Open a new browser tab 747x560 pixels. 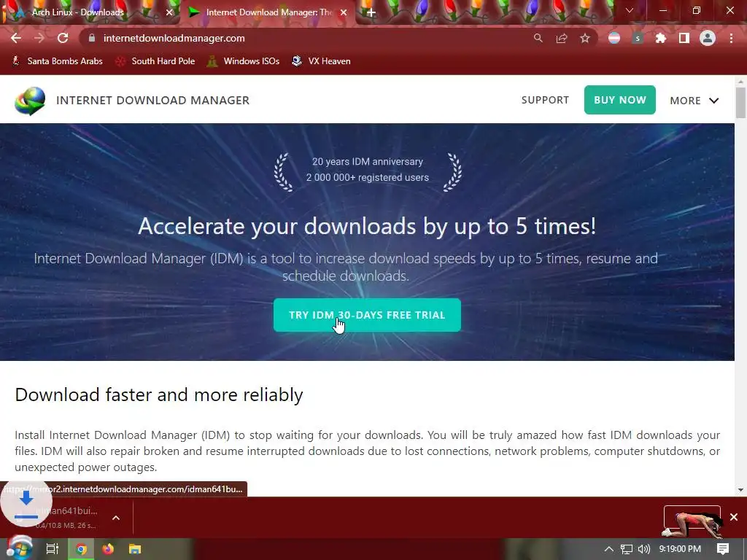pos(371,12)
